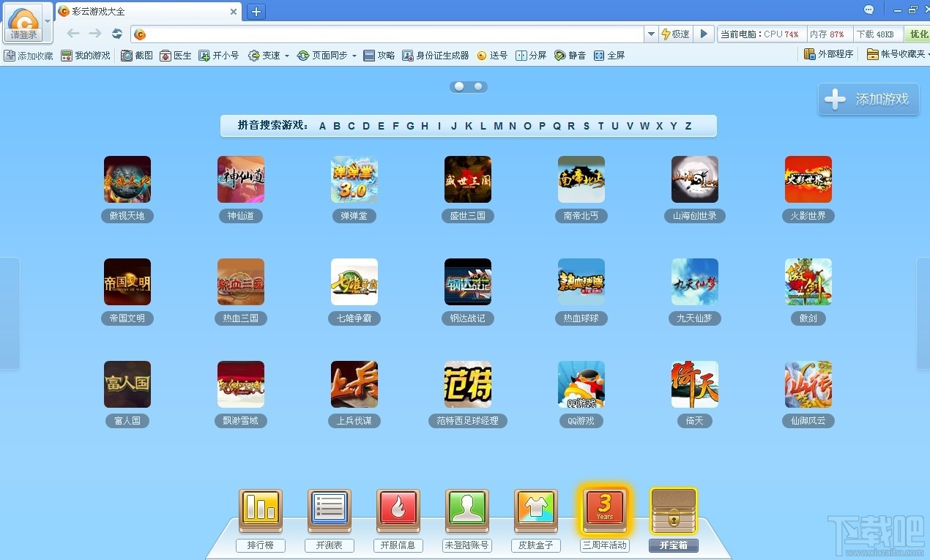Image resolution: width=930 pixels, height=560 pixels.
Task: Click the 未登陆账号 account icon
Action: [x=467, y=510]
